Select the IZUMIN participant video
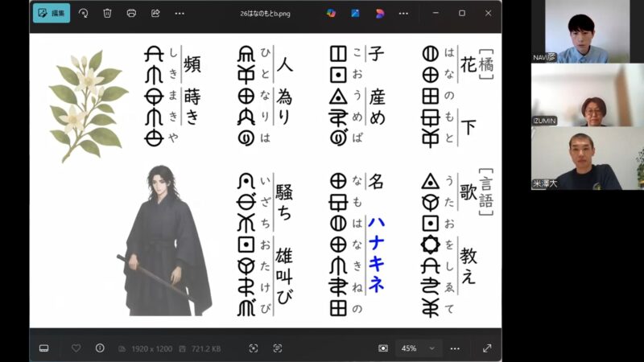644x362 pixels. [x=588, y=95]
